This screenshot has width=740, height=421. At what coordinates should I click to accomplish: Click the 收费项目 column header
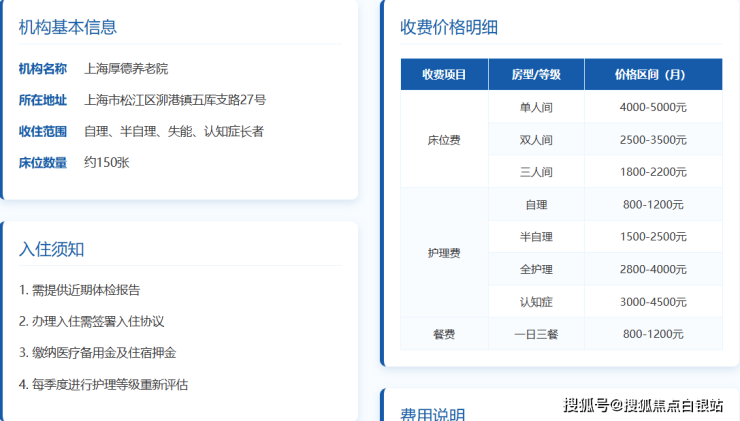click(444, 75)
